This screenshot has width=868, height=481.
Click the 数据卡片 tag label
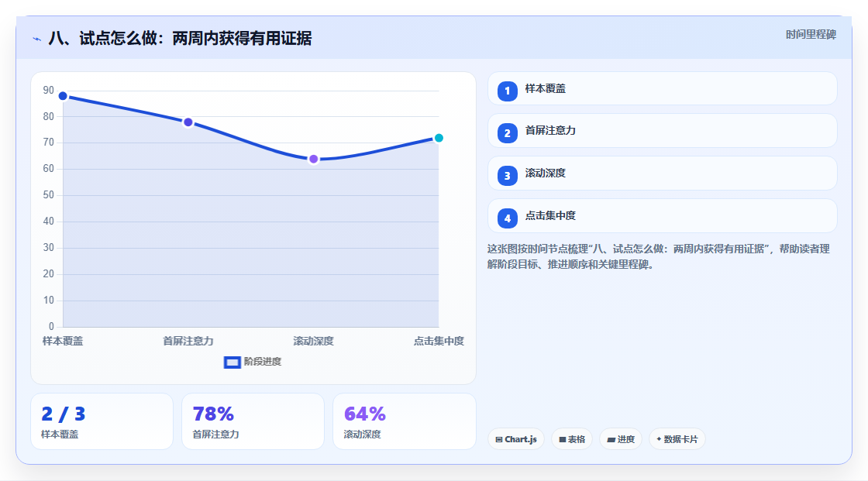coord(681,439)
